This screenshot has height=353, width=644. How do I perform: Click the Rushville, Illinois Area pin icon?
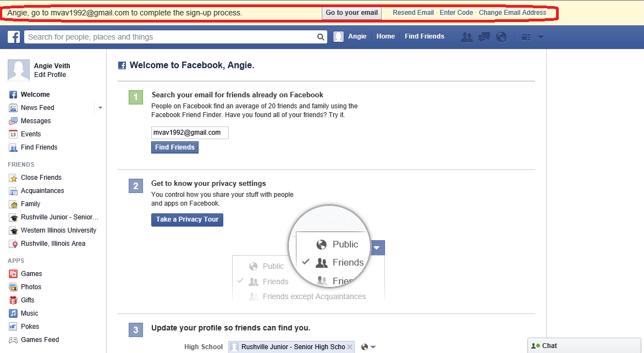13,244
